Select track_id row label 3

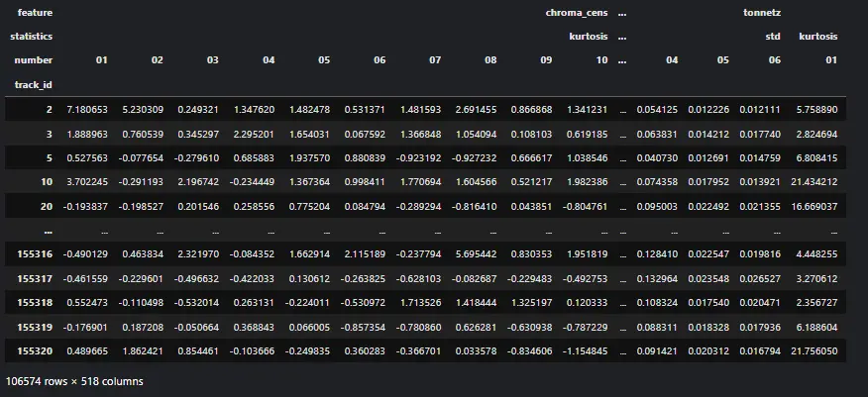pos(50,134)
